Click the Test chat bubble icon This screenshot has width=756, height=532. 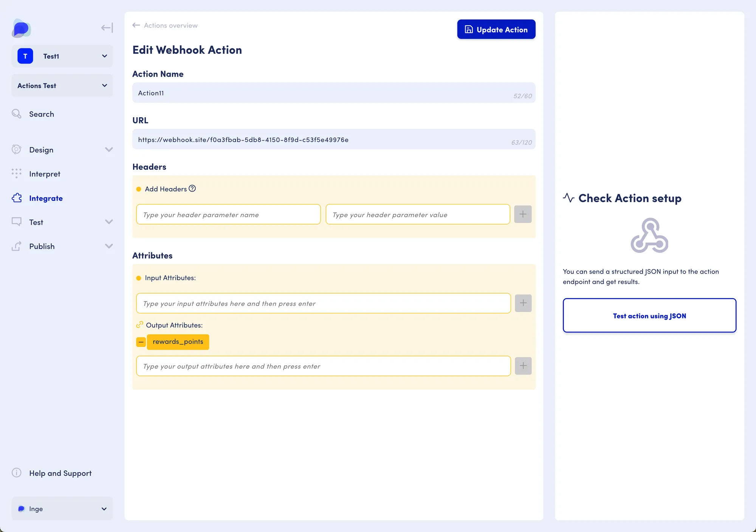tap(16, 222)
